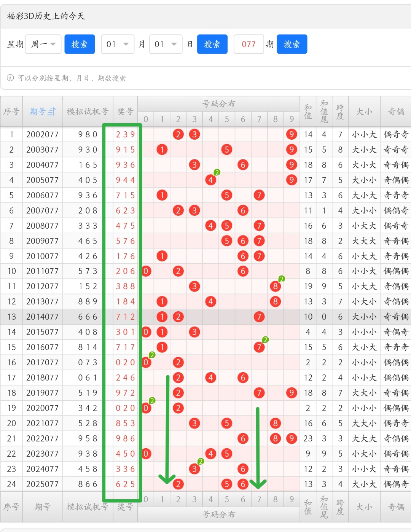Image resolution: width=411 pixels, height=532 pixels.
Task: Click 小小小 cell in row 2015077
Action: tap(364, 332)
